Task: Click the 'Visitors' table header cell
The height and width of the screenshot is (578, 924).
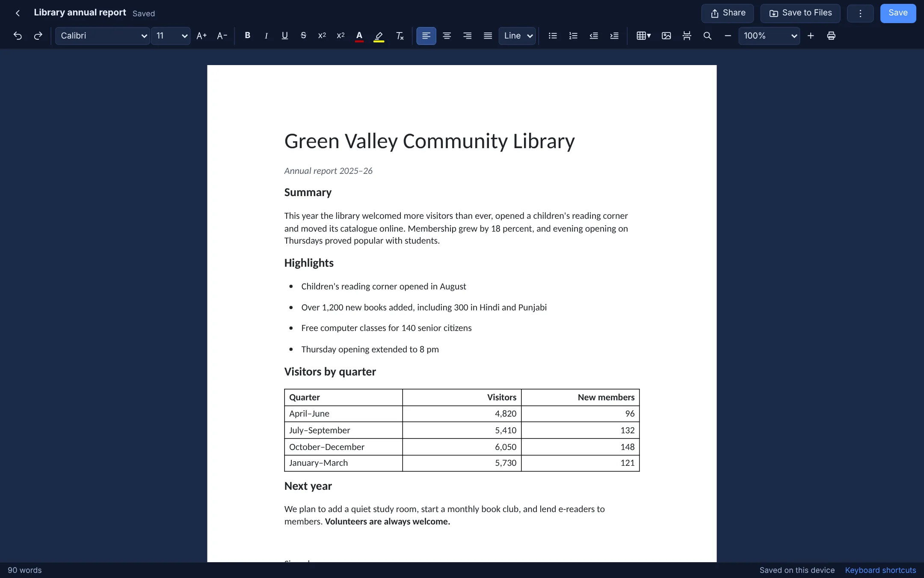Action: [462, 397]
